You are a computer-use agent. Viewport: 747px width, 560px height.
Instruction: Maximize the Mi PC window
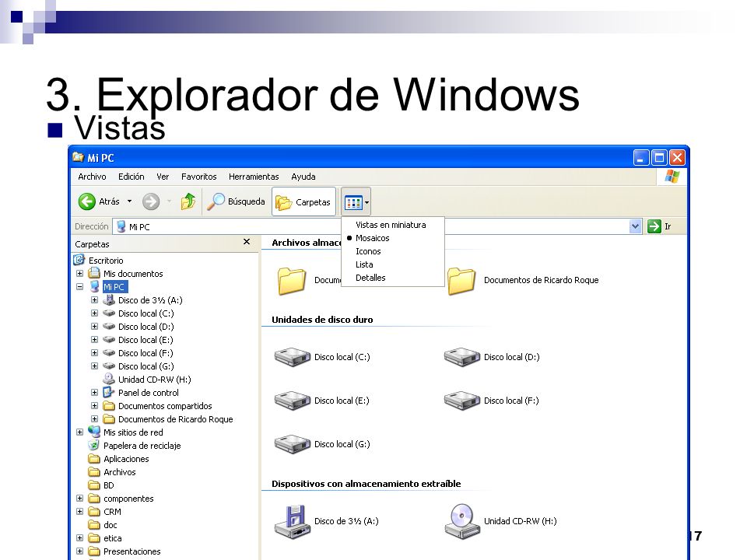click(x=659, y=157)
